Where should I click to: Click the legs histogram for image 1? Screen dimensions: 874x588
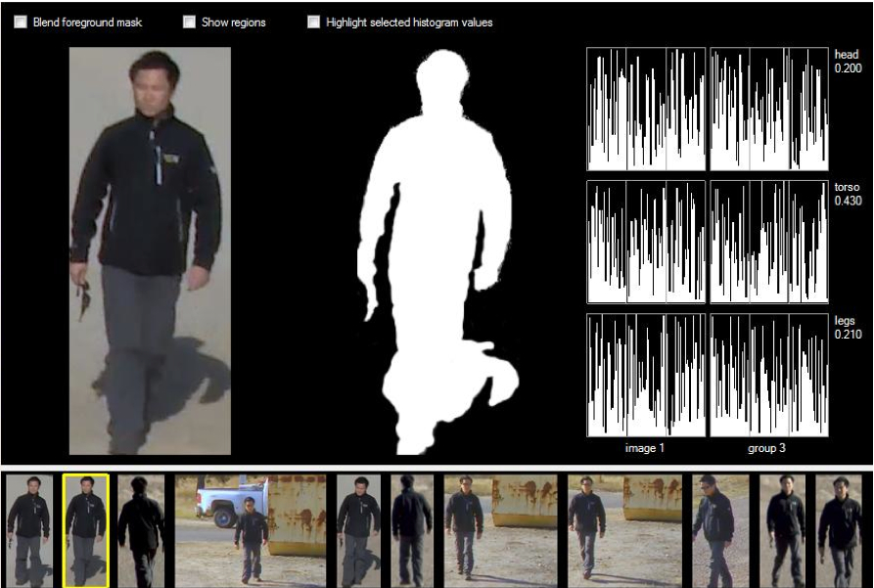646,375
